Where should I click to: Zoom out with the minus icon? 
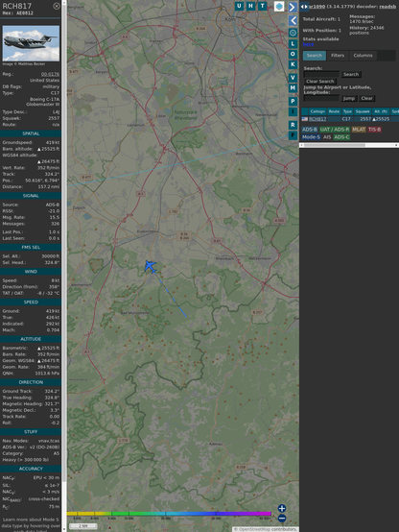pyautogui.click(x=282, y=519)
